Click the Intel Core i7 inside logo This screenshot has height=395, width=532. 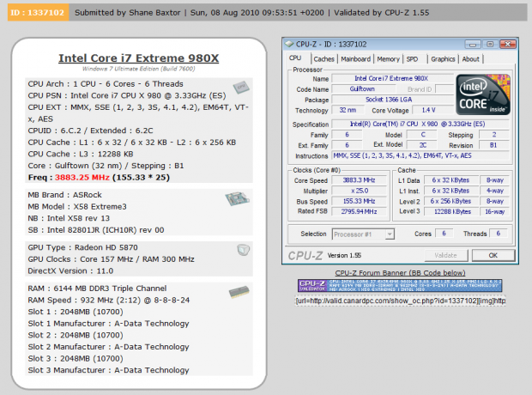[x=483, y=94]
